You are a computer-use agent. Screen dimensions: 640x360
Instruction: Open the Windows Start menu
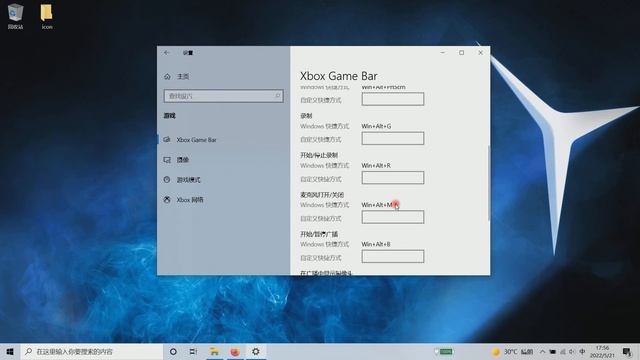(x=10, y=351)
